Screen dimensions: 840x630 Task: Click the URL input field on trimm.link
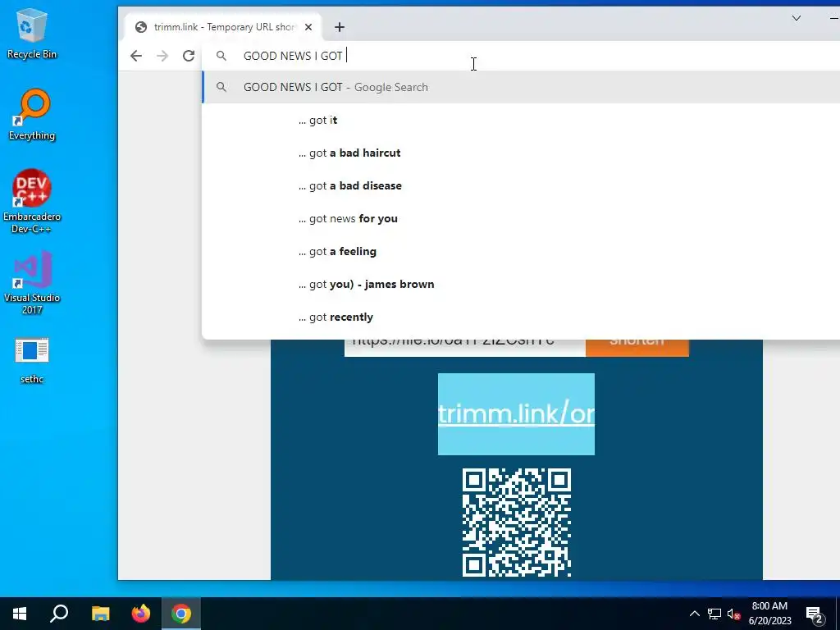[465, 348]
